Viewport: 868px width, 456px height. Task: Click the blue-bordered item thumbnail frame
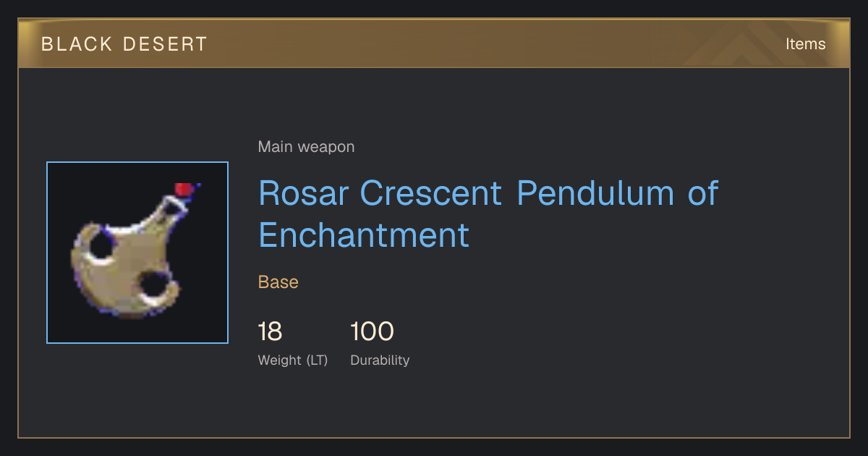137,253
